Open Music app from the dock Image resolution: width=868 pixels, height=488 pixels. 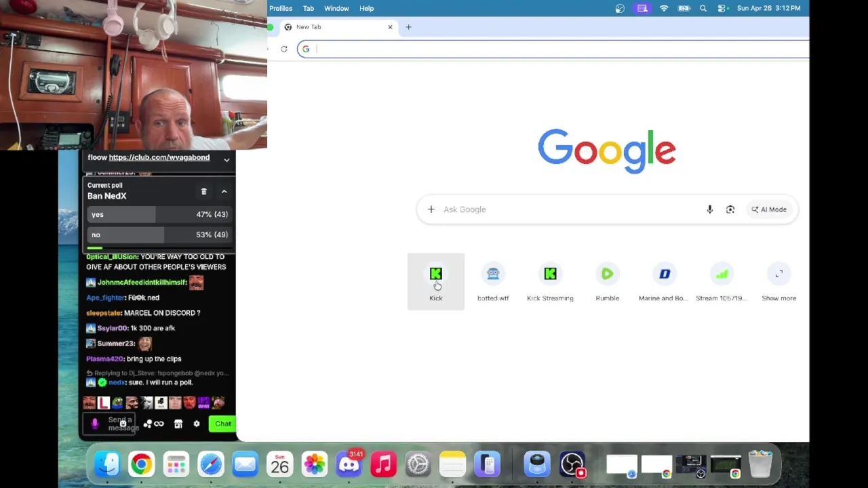click(383, 464)
